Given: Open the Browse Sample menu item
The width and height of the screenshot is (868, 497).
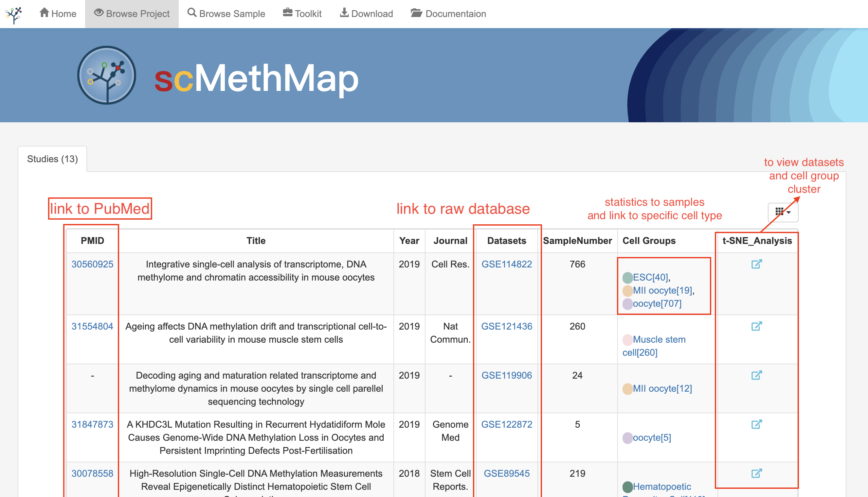Looking at the screenshot, I should [226, 14].
